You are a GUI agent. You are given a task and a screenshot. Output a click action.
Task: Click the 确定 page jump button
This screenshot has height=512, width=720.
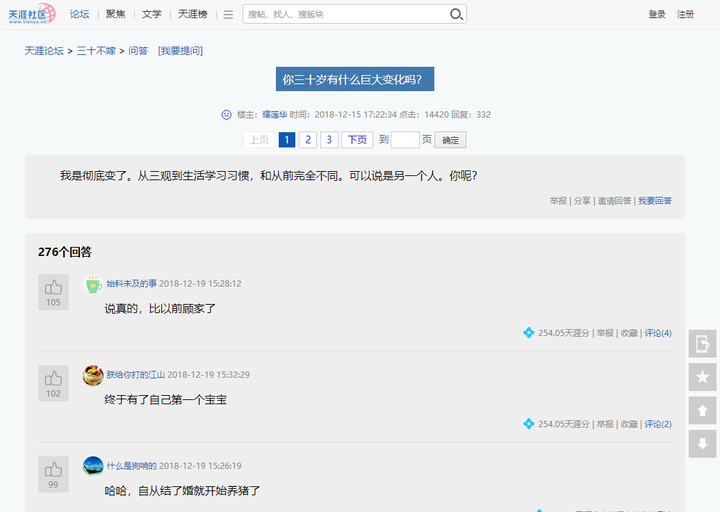pos(450,140)
